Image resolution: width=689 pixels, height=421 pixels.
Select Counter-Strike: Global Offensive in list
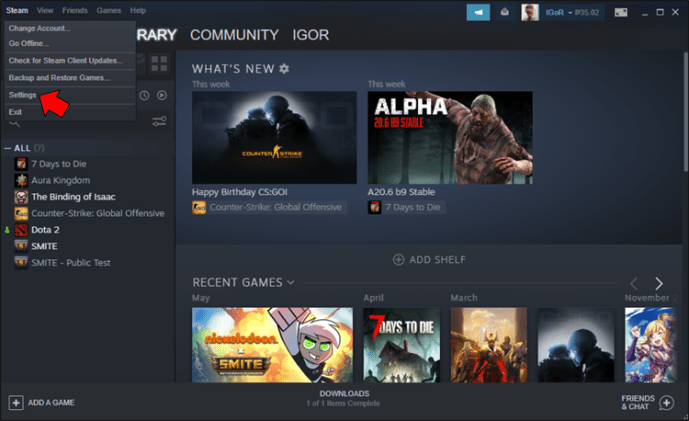[98, 213]
